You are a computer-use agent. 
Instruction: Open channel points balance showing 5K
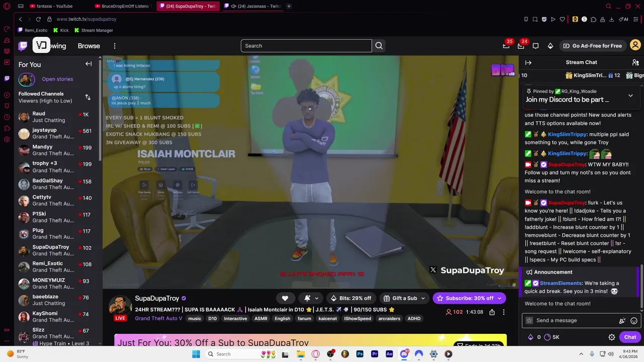point(552,337)
